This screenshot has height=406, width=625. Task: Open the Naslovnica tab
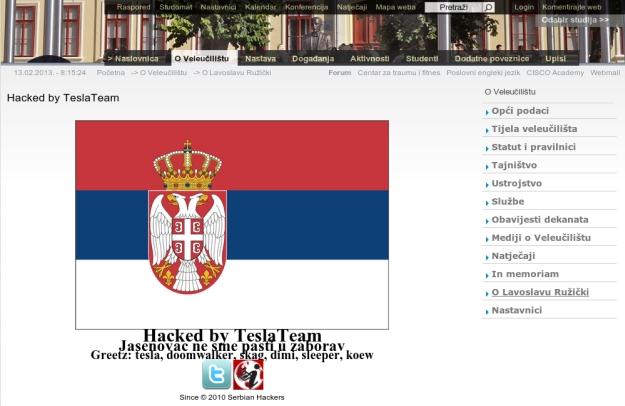tap(133, 59)
